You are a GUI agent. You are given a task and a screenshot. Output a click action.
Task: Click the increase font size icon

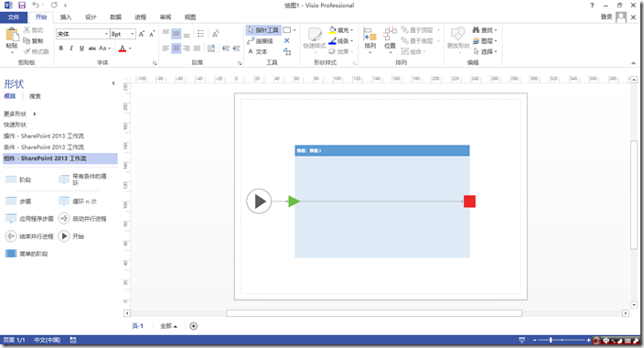141,34
